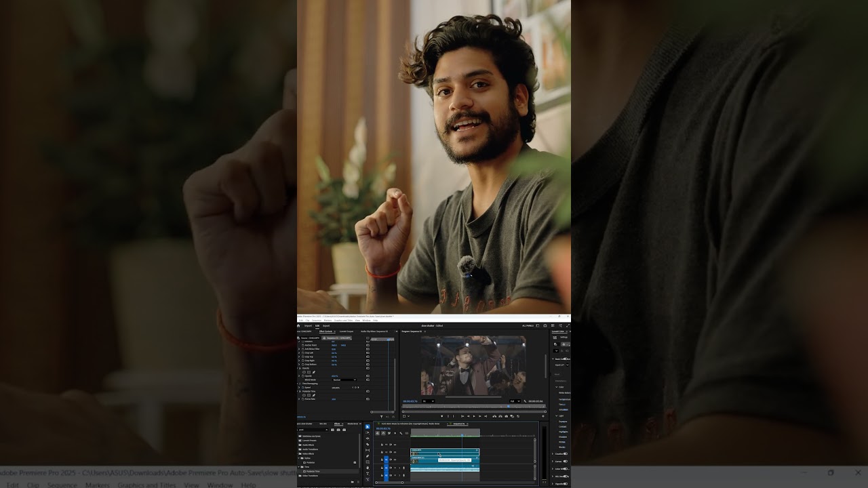Open the Full playback resolution dropdown
The width and height of the screenshot is (868, 488).
(515, 401)
